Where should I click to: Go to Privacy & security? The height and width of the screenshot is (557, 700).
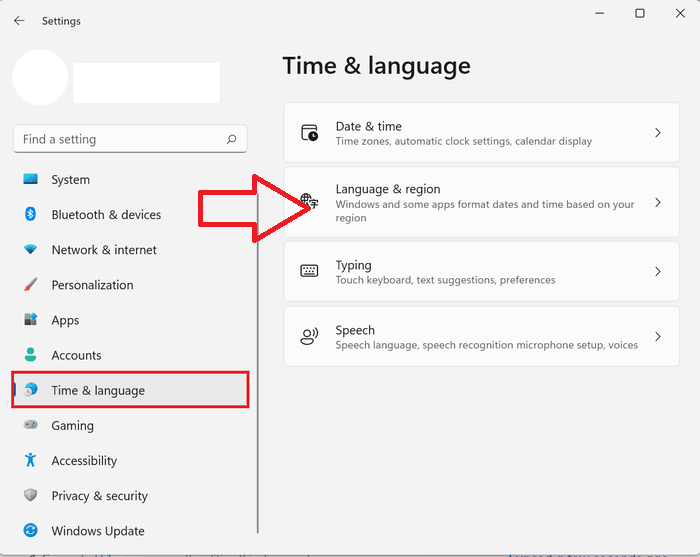tap(100, 496)
